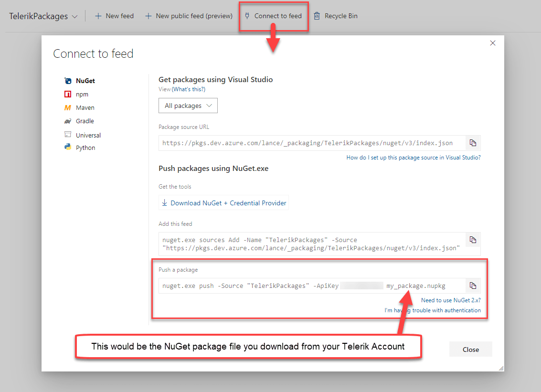Click the Push packages using NuGet.exe heading
The image size is (541, 392).
213,169
